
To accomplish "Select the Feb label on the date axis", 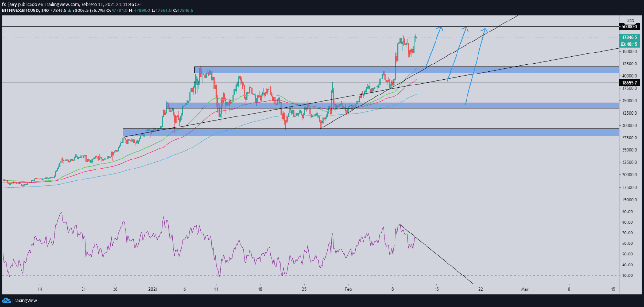I will (x=348, y=289).
